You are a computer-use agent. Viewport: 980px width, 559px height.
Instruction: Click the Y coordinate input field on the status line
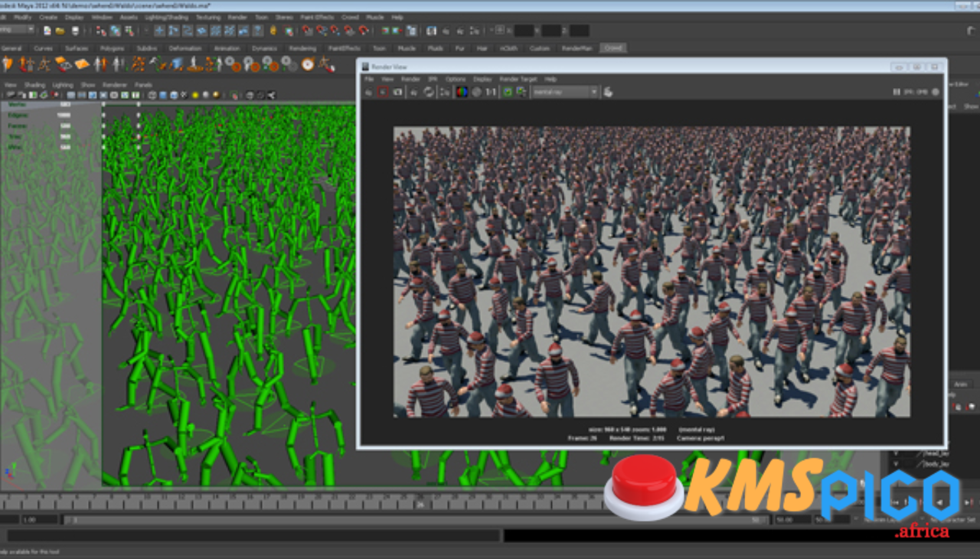point(552,31)
